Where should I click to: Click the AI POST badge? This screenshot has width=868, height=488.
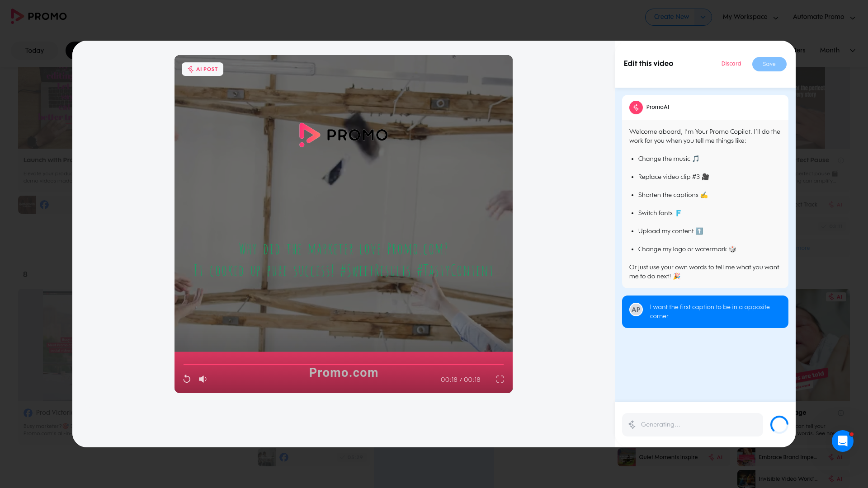click(203, 69)
